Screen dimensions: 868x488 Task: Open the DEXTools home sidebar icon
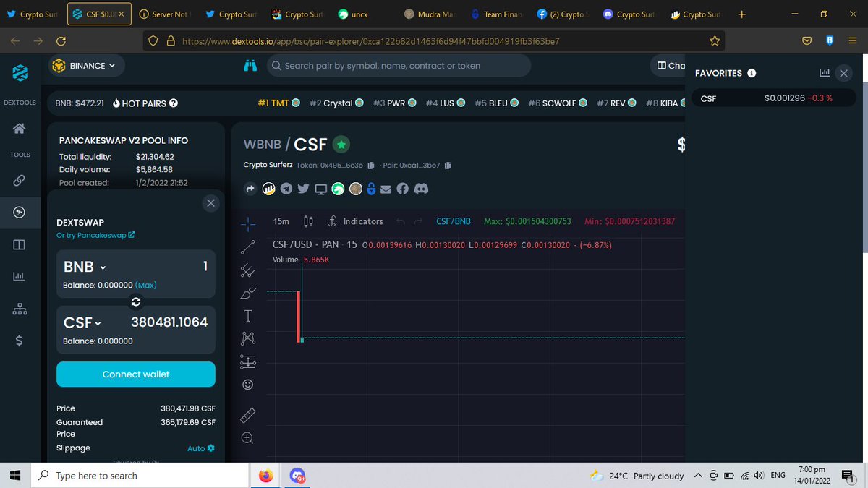[20, 129]
